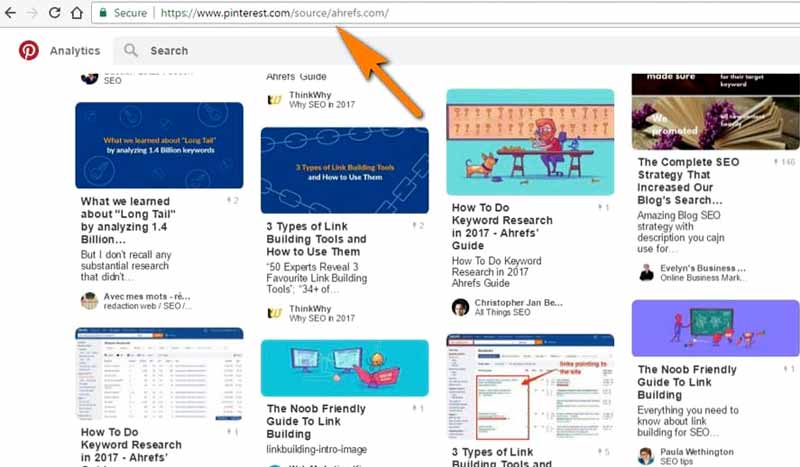The width and height of the screenshot is (800, 467).
Task: Click 'Evelyn's Business ...' pinner name
Action: point(703,268)
